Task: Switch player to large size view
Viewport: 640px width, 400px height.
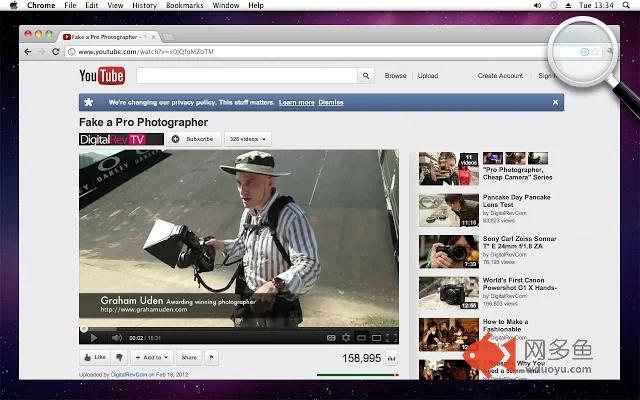Action: 376,338
